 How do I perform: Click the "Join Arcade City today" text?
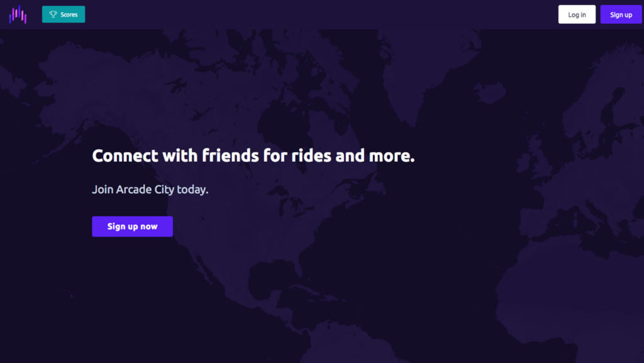[150, 189]
